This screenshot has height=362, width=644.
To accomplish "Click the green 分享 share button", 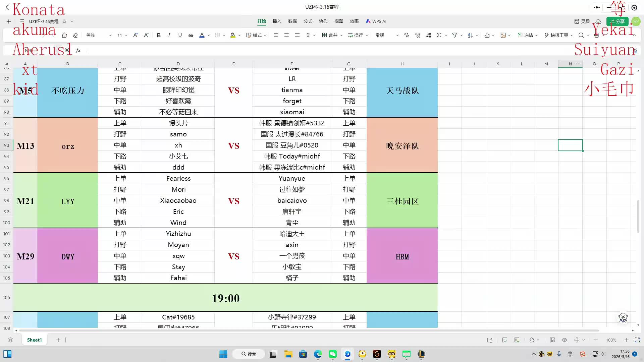I will (x=617, y=21).
